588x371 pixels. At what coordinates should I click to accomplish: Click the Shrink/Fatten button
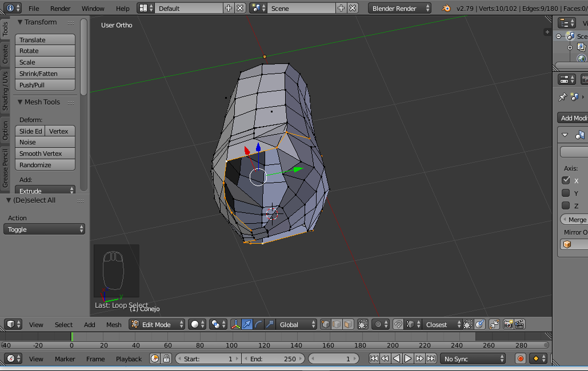coord(45,74)
